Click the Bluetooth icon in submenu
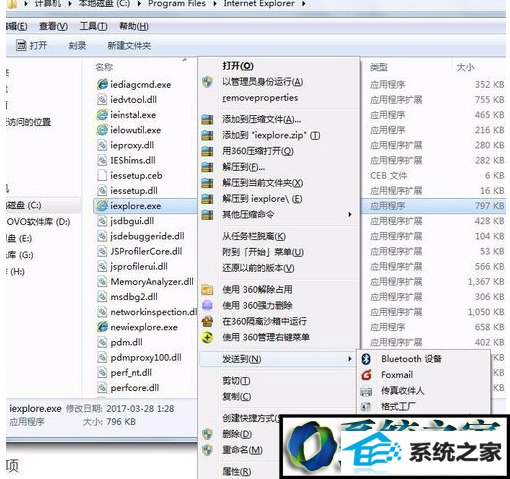Image resolution: width=510 pixels, height=479 pixels. click(x=366, y=359)
